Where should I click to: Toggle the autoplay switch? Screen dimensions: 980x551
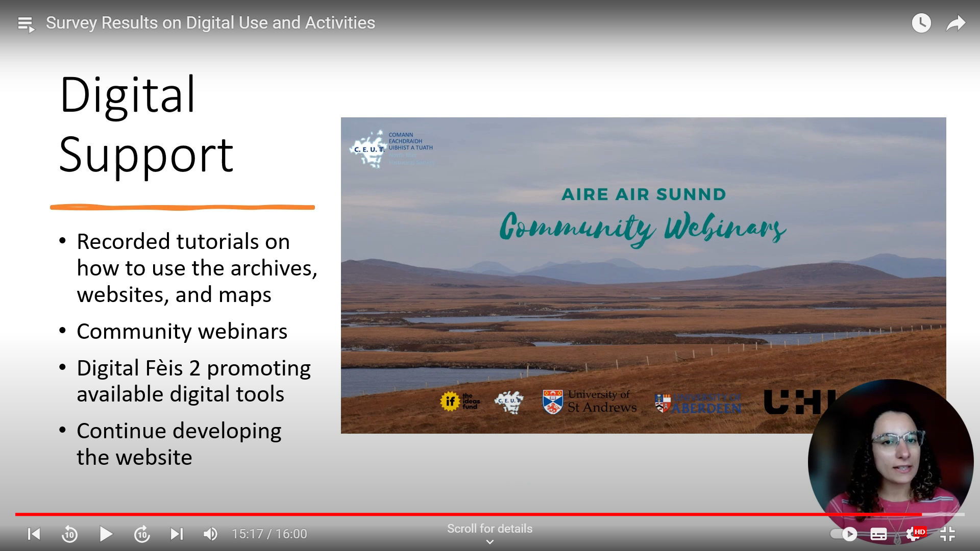click(x=843, y=534)
